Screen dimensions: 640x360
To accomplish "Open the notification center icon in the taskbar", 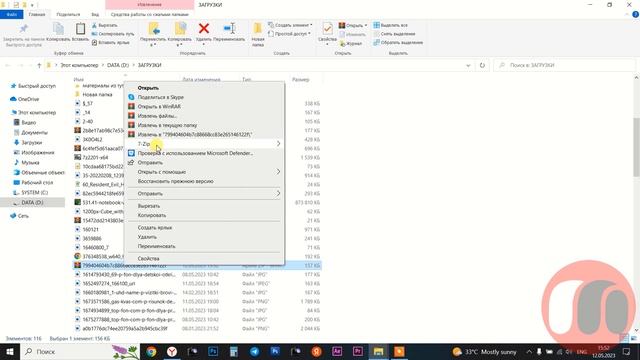I will pyautogui.click(x=627, y=351).
